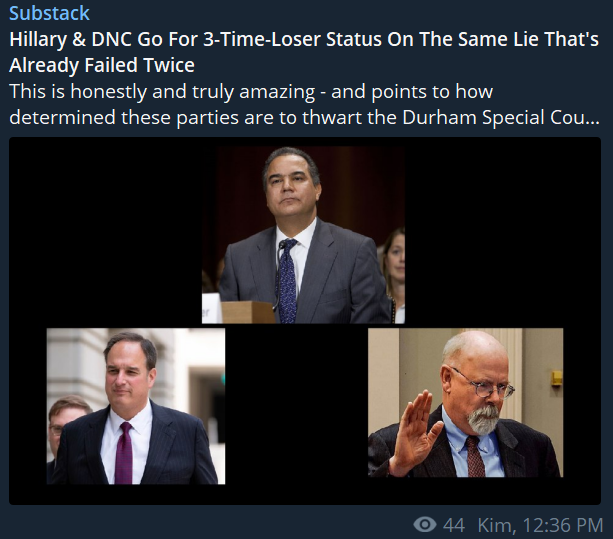The height and width of the screenshot is (539, 613).
Task: Open the photo of the man at the microphone
Action: coord(303,235)
